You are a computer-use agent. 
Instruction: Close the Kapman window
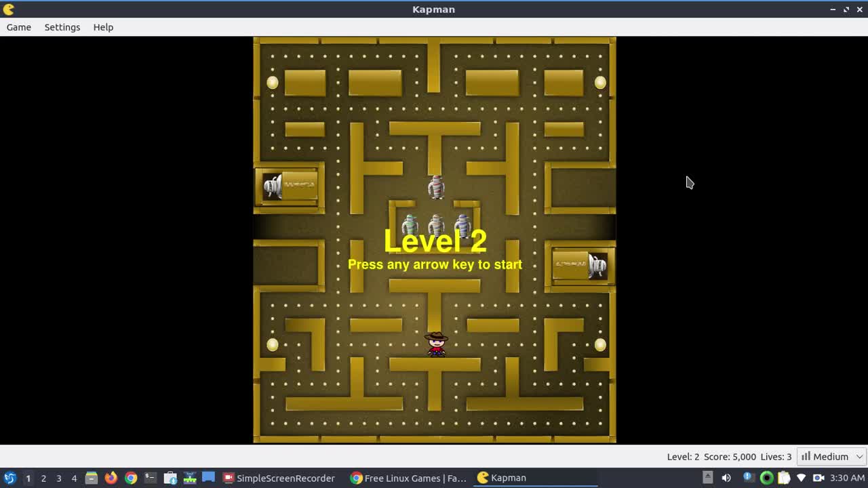click(859, 9)
